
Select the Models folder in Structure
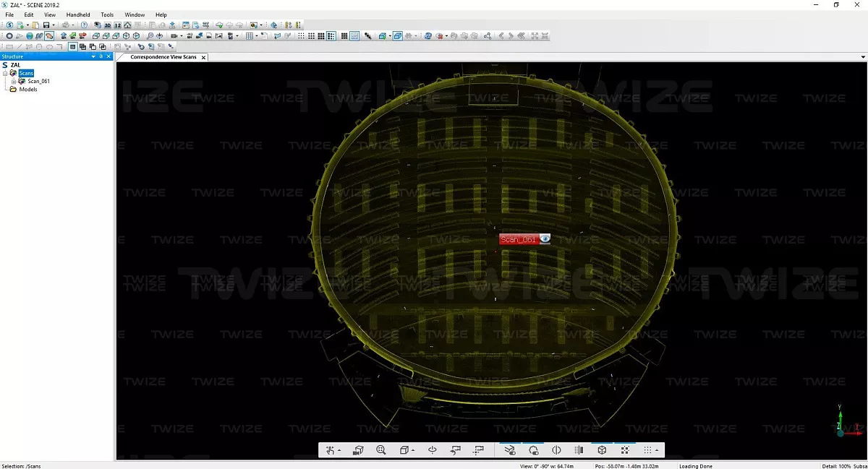coord(28,90)
